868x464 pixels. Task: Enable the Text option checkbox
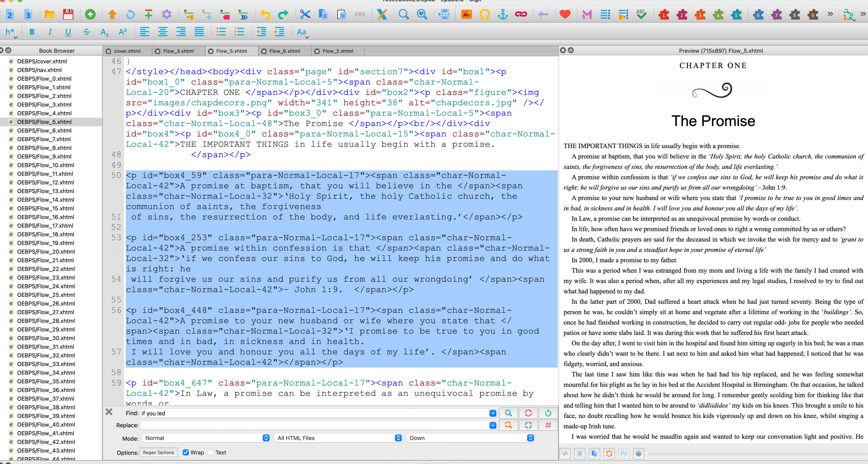tap(211, 452)
